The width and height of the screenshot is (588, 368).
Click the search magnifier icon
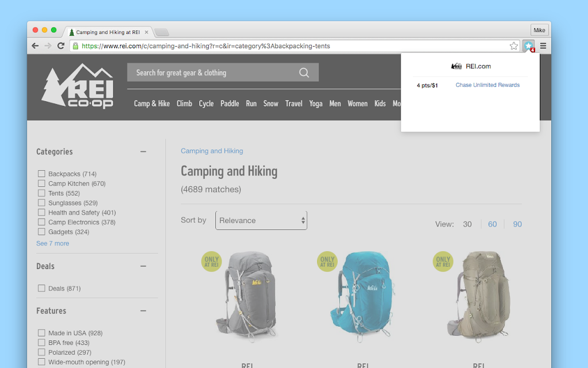point(304,72)
